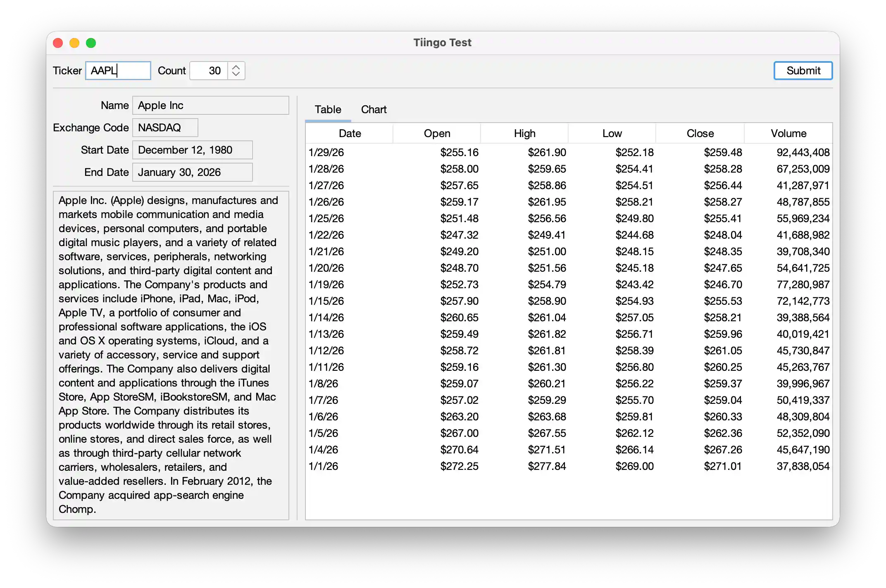The image size is (886, 588).
Task: Click inside the company description text
Action: pyautogui.click(x=171, y=355)
